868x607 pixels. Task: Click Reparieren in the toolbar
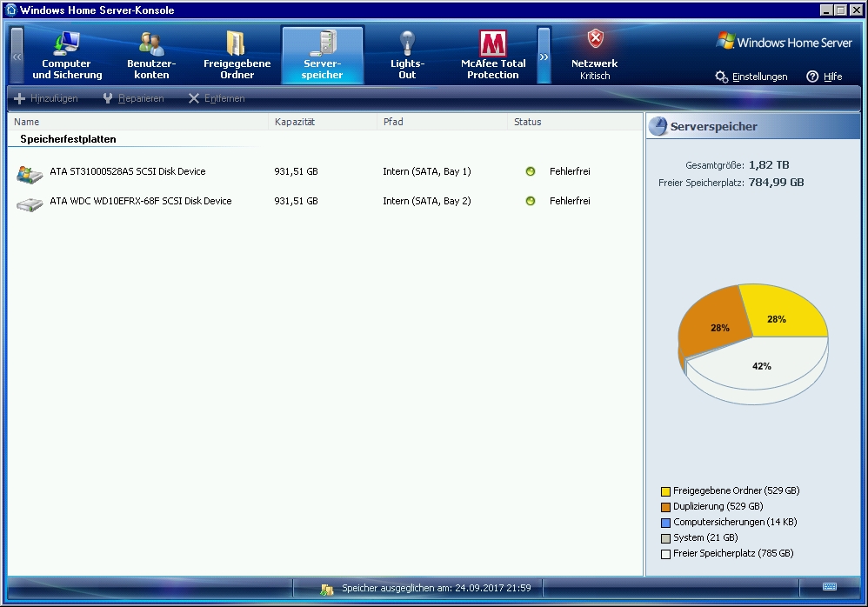(133, 98)
